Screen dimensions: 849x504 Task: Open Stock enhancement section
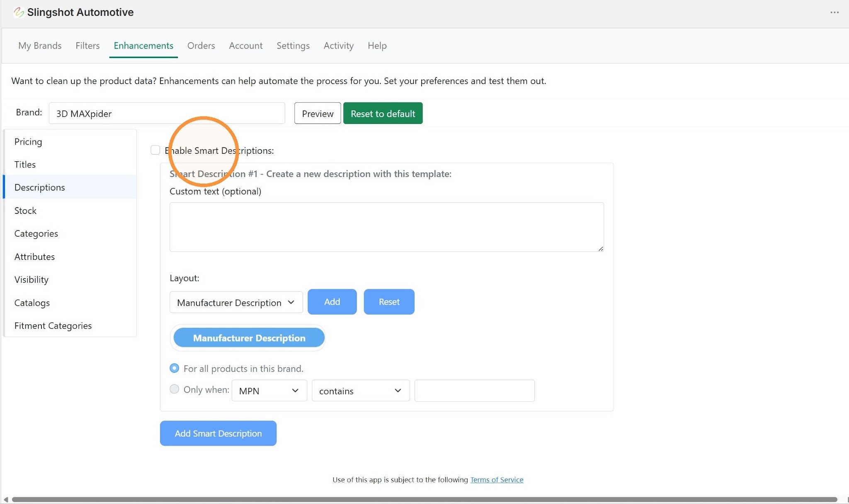(70, 211)
